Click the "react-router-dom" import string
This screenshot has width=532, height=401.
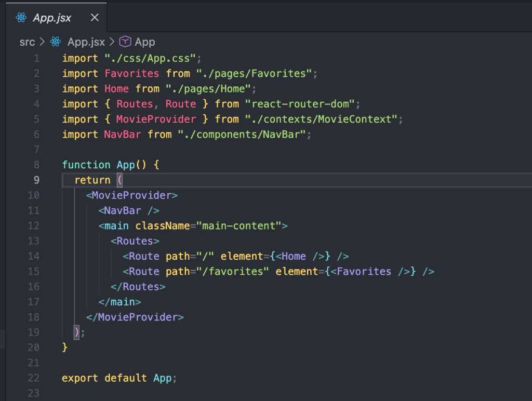[x=300, y=104]
